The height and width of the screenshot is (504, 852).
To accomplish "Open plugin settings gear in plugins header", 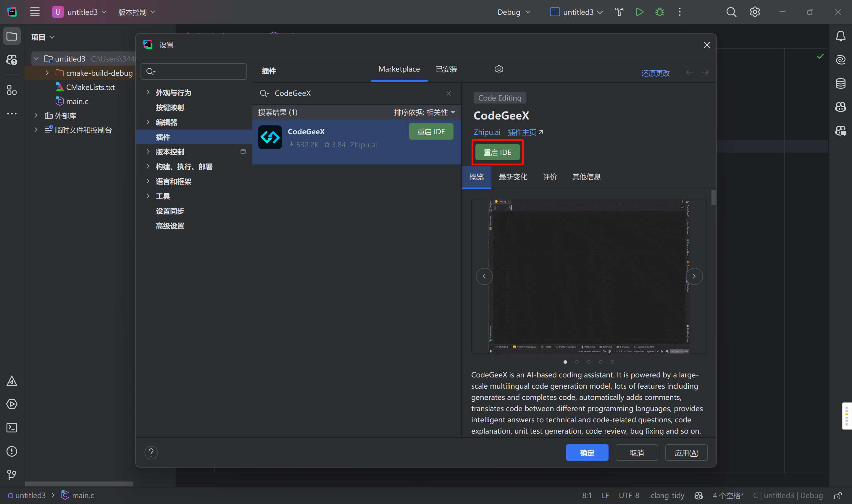I will pos(498,69).
